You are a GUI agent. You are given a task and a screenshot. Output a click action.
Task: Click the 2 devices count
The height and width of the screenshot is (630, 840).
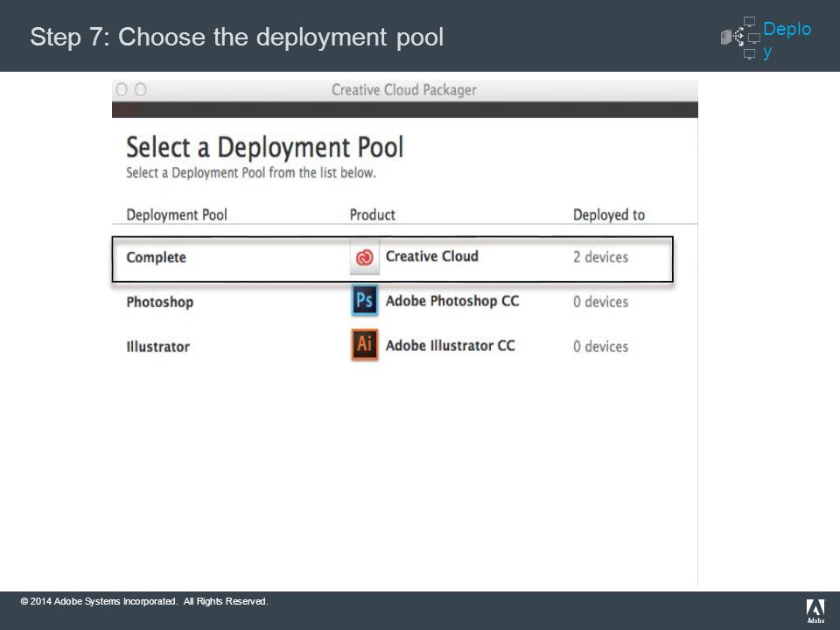(x=600, y=257)
